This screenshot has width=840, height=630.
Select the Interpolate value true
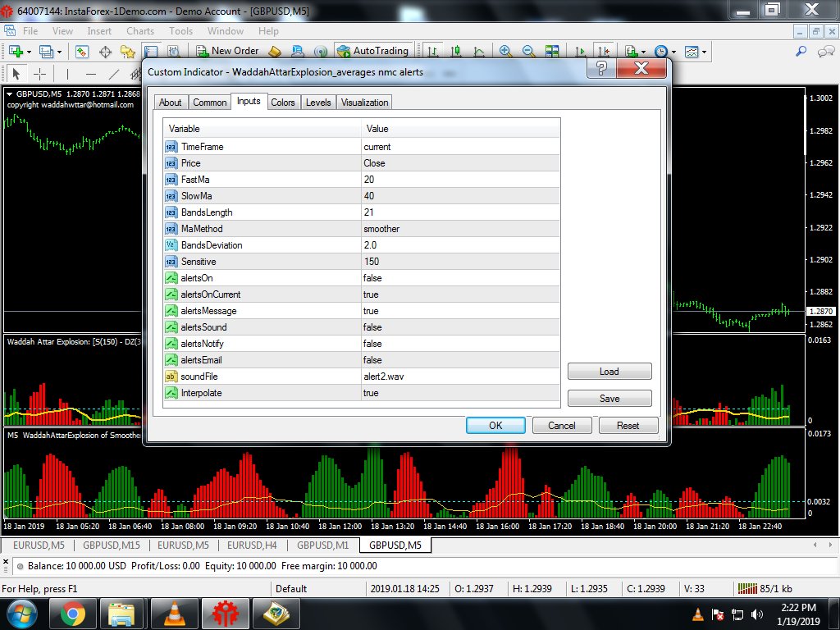pos(460,393)
